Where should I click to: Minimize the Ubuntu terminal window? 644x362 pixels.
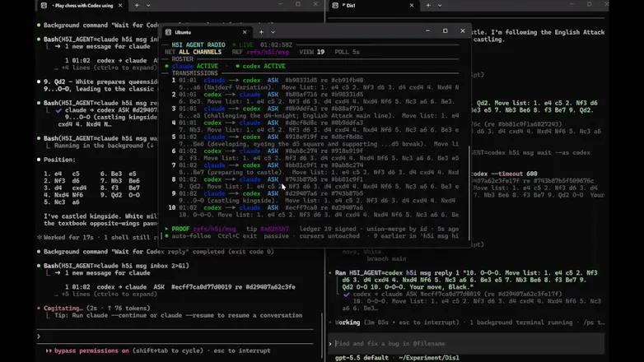[427, 30]
